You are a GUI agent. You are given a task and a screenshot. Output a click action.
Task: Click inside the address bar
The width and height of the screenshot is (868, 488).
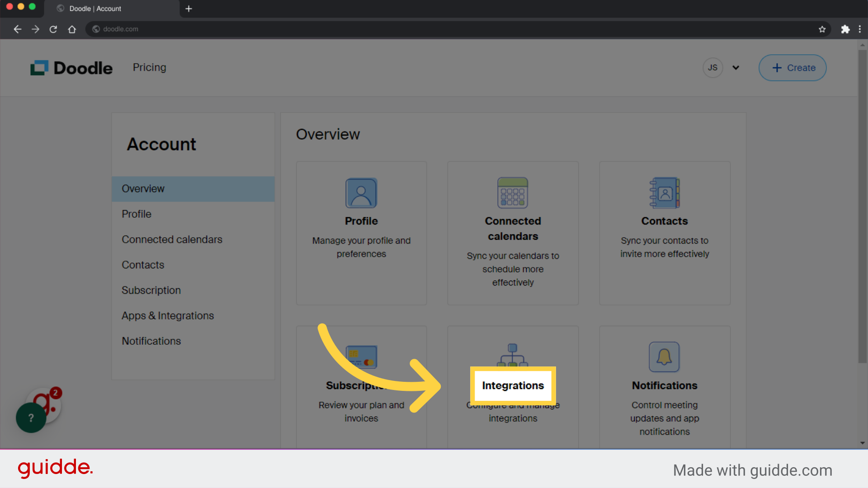[271, 29]
